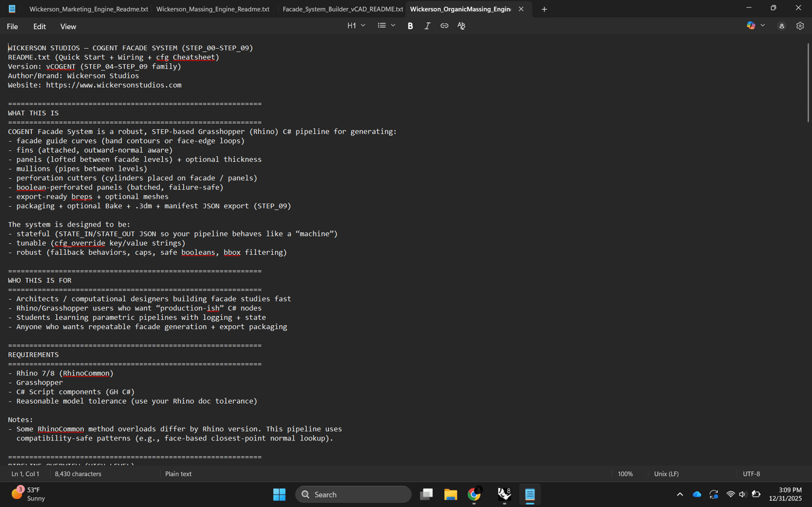The width and height of the screenshot is (812, 507).
Task: Click the "The system is designed to be:" line
Action: [69, 225]
